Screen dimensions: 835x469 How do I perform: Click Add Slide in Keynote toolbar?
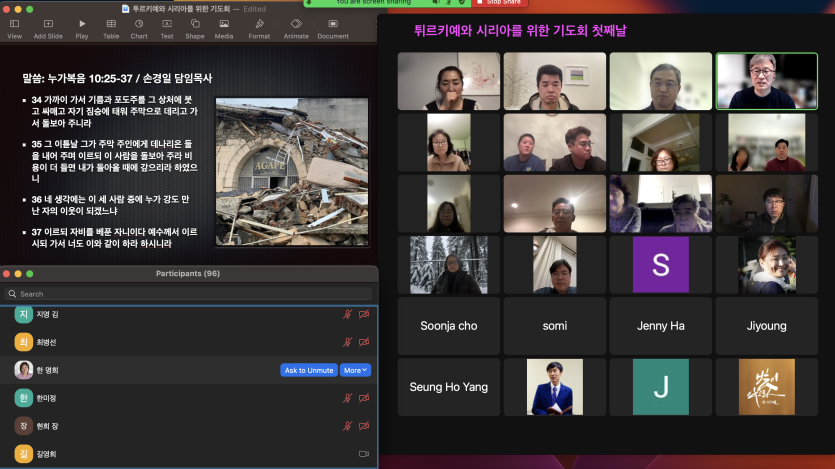48,29
